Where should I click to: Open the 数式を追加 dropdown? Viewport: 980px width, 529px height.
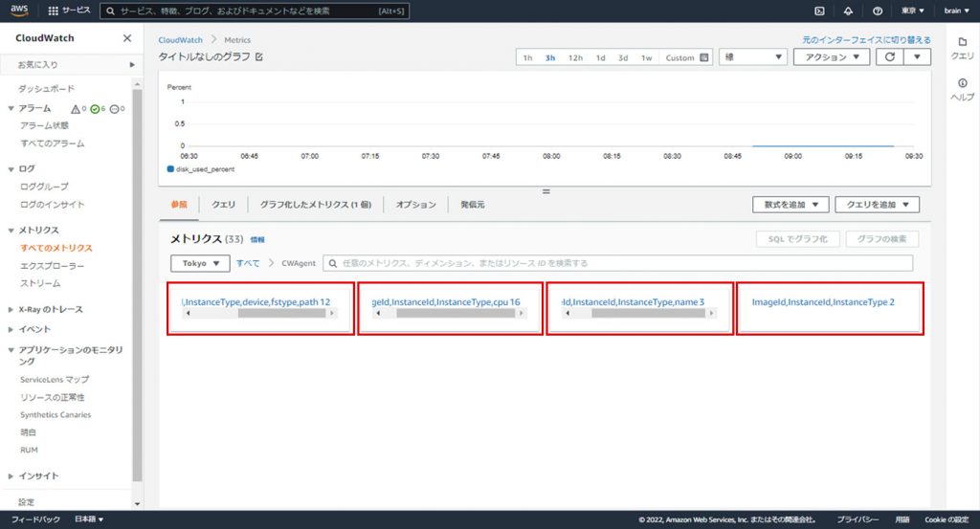pyautogui.click(x=791, y=204)
